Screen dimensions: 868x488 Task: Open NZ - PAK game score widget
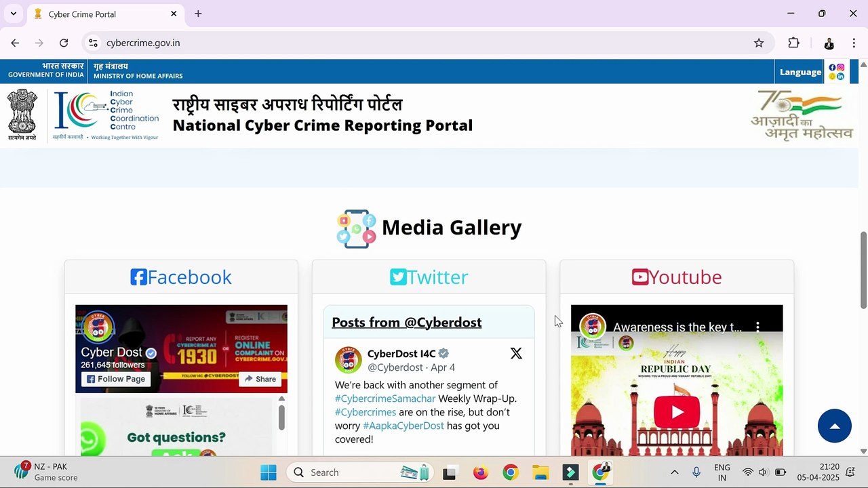coord(45,472)
